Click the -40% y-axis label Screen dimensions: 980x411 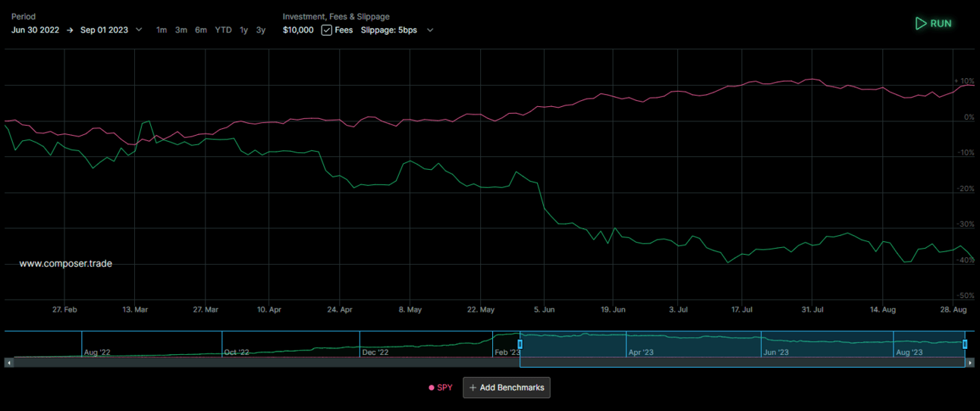click(964, 260)
